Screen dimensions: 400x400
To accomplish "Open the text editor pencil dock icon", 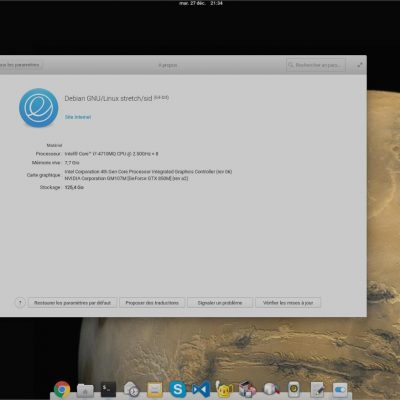I will 317,389.
